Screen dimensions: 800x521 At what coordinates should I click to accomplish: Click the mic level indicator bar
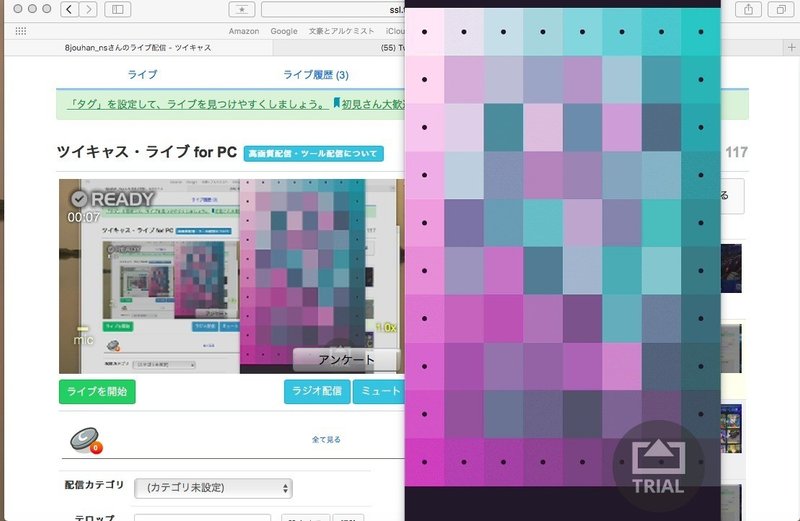click(x=83, y=329)
